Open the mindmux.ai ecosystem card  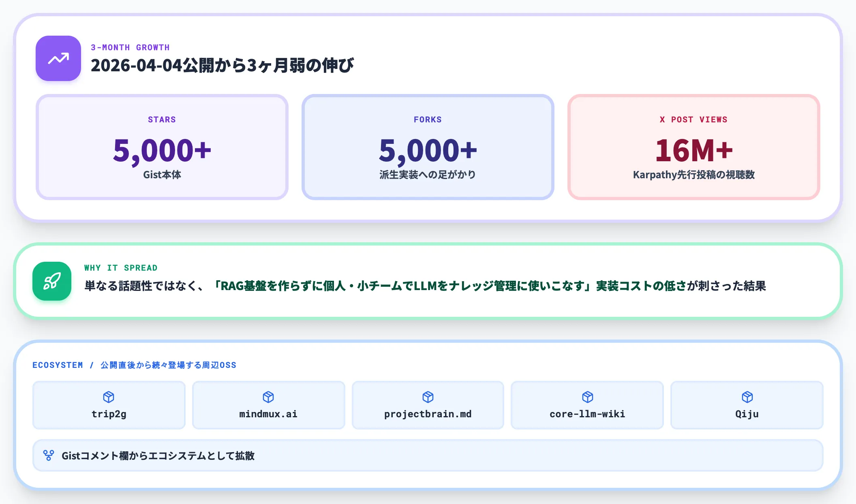tap(269, 405)
